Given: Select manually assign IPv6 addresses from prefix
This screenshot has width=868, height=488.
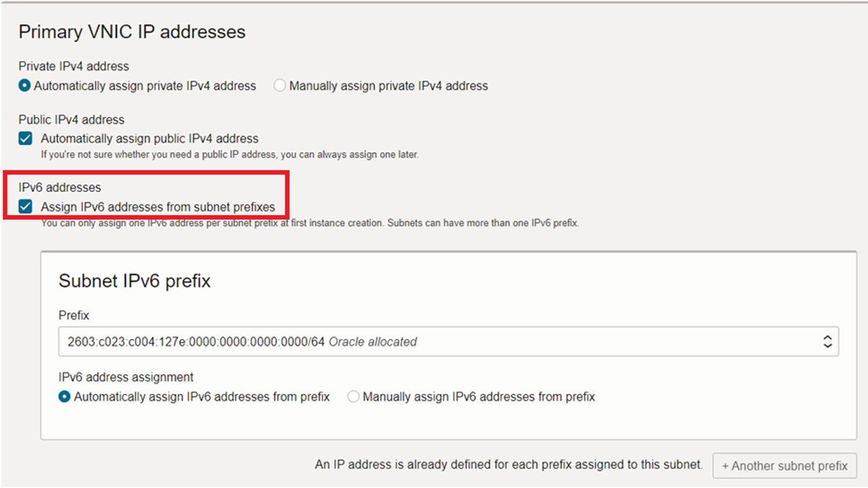Looking at the screenshot, I should pos(352,396).
